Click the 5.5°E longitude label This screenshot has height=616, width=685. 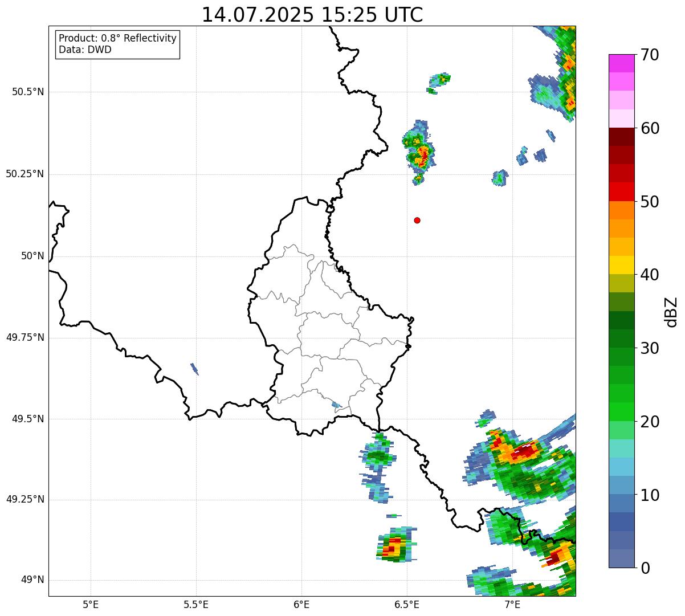[196, 604]
